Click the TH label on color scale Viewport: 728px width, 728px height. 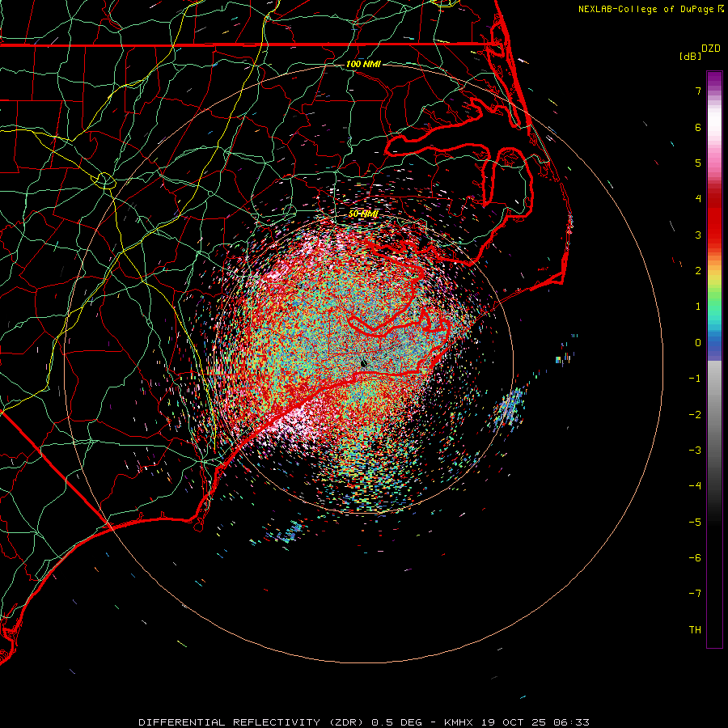695,630
